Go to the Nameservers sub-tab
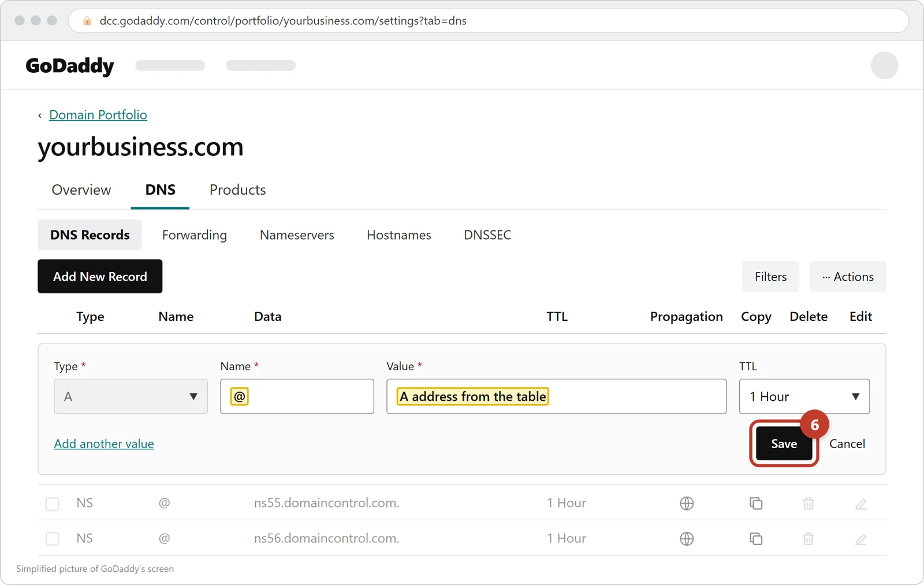This screenshot has width=924, height=585. click(297, 235)
